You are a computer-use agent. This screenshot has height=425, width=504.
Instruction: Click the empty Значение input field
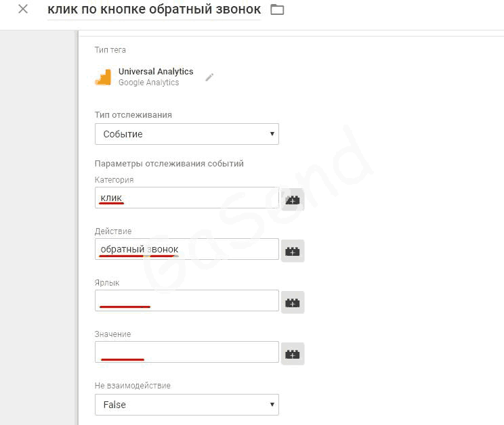(x=187, y=352)
